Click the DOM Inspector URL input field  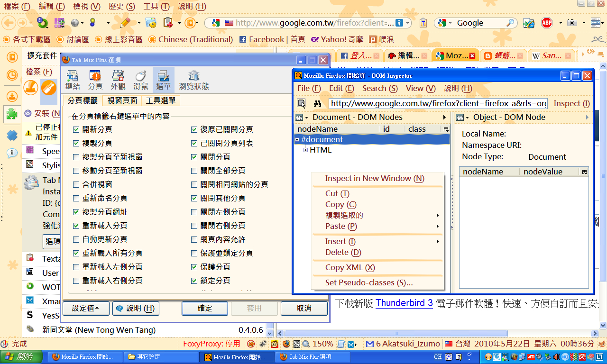point(438,103)
